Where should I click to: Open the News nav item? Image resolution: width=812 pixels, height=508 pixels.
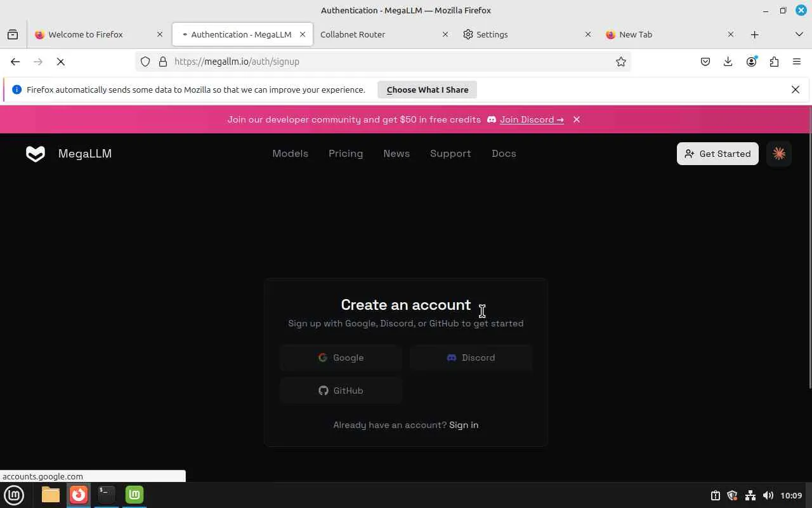396,154
